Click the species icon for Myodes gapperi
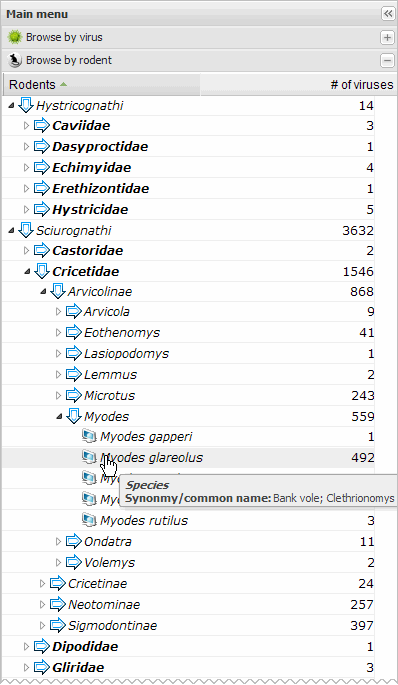The image size is (398, 685). tap(89, 436)
